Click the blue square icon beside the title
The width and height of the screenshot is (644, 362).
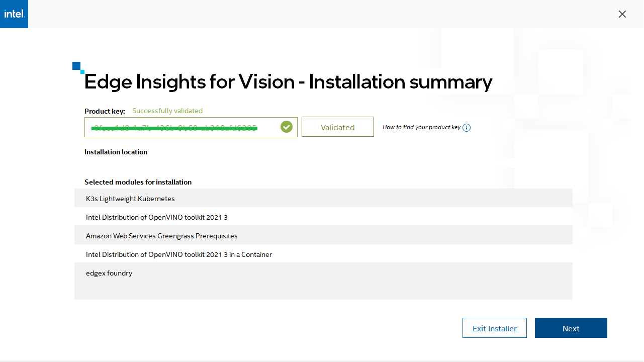[x=77, y=67]
